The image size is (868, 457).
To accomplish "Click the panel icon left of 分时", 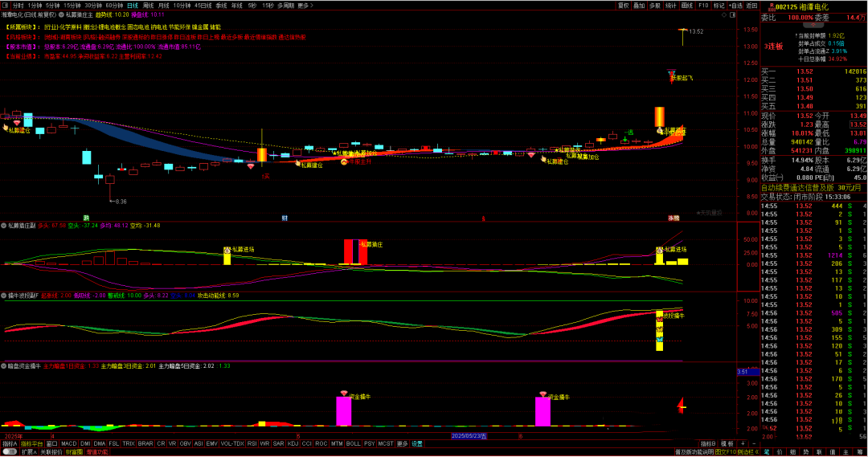I will [x=5, y=5].
